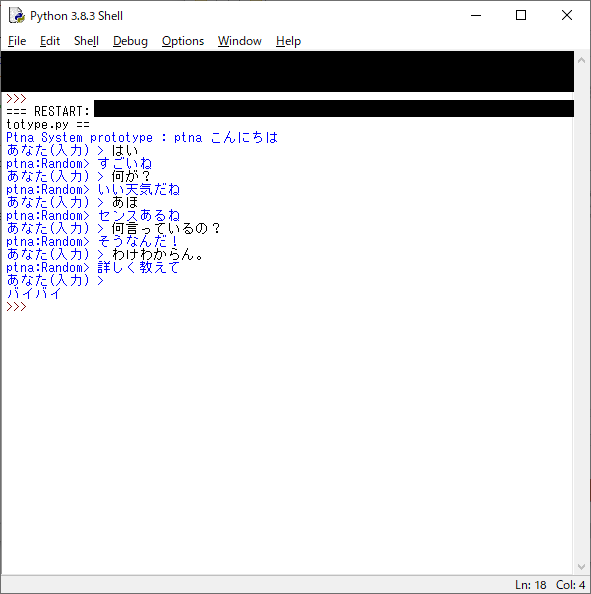
Task: Open the Shell menu
Action: (86, 41)
